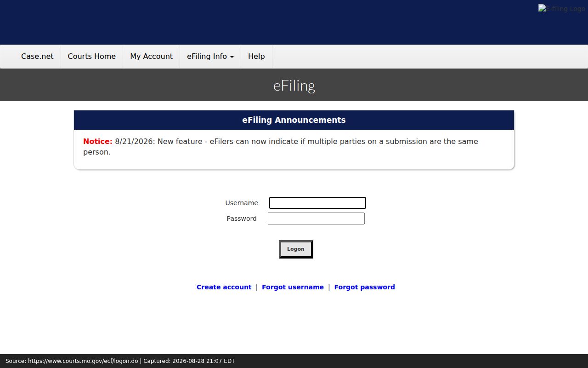The image size is (588, 368).
Task: Click the announcement text about multiple parties
Action: click(x=281, y=147)
